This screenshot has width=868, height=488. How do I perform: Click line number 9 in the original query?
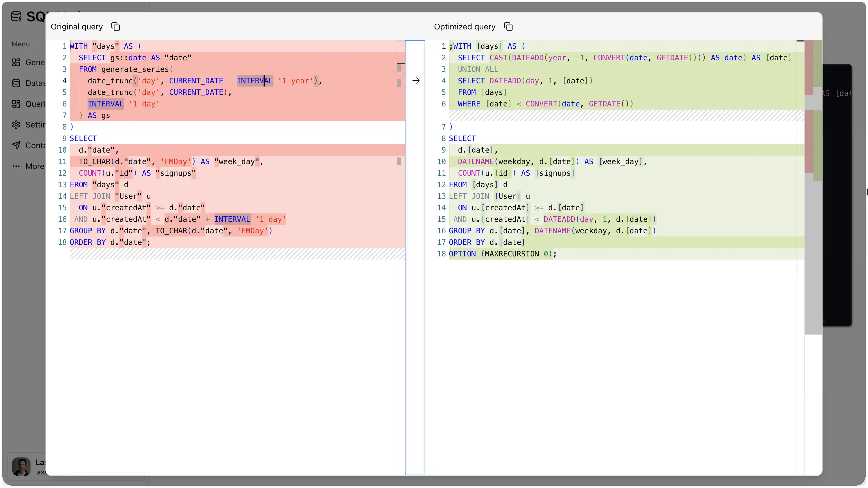(64, 138)
